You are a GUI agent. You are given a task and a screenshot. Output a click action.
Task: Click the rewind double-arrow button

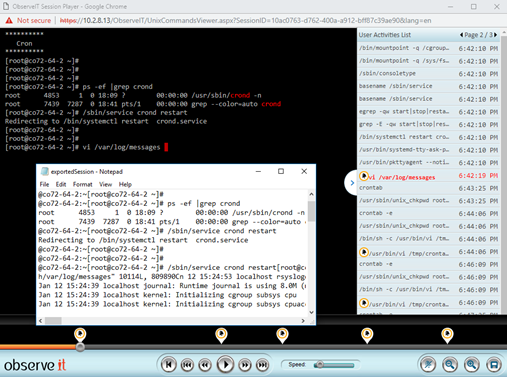click(205, 365)
